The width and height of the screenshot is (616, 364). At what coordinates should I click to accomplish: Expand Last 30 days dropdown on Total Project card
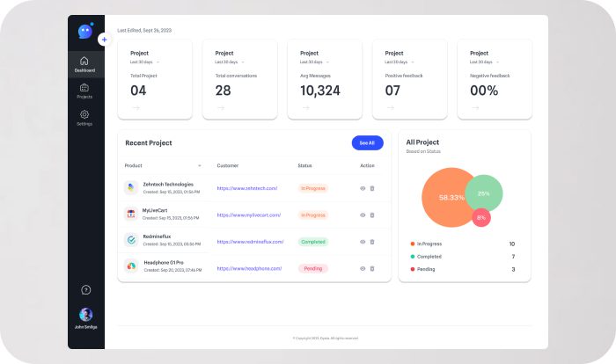(x=144, y=62)
